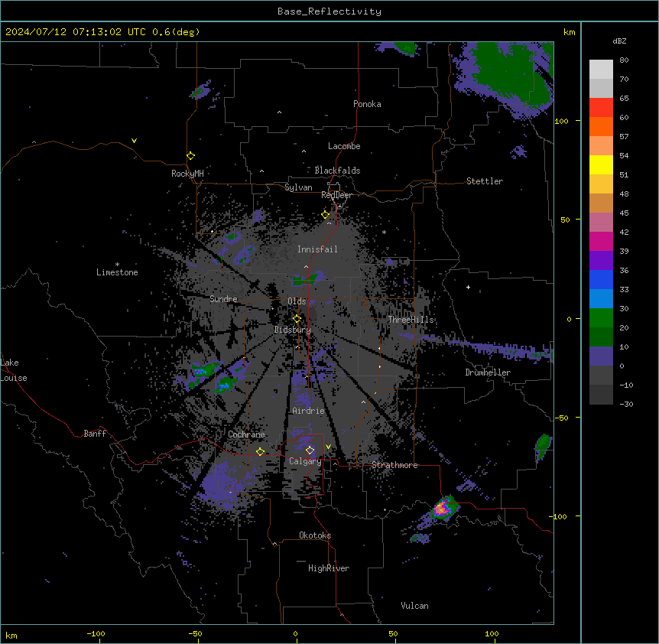
Task: Pick the slate purple 0-10 dBZ legend swatch
Action: click(601, 356)
